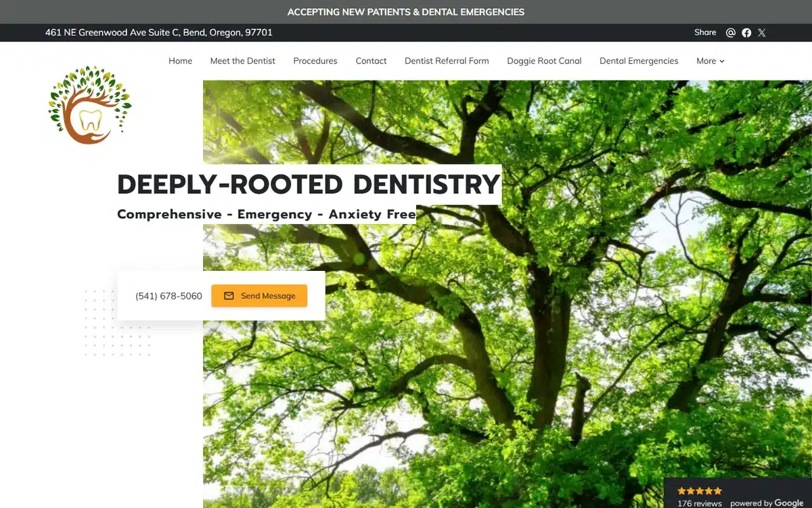Expand the More menu chevron
812x508 pixels.
[722, 61]
